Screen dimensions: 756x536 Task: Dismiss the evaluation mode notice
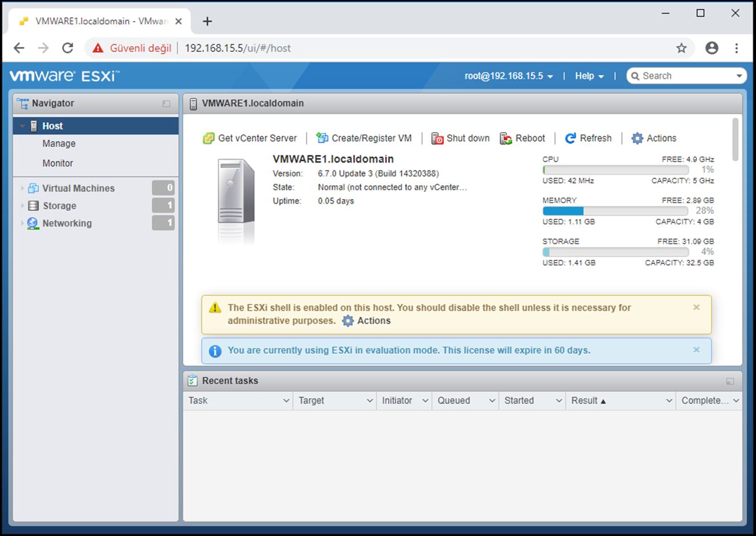tap(696, 350)
